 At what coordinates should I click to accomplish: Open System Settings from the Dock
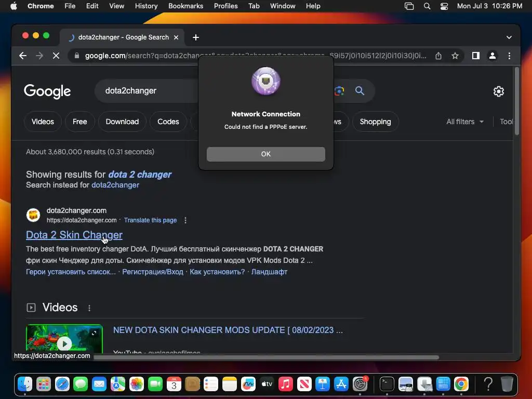tap(360, 384)
